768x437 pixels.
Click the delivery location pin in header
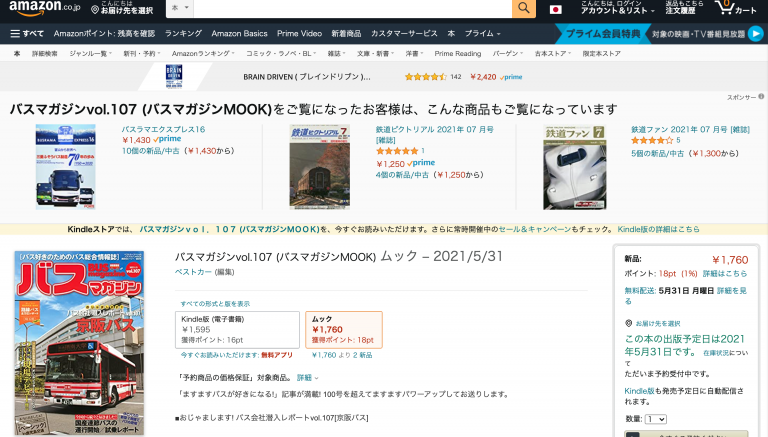(95, 10)
